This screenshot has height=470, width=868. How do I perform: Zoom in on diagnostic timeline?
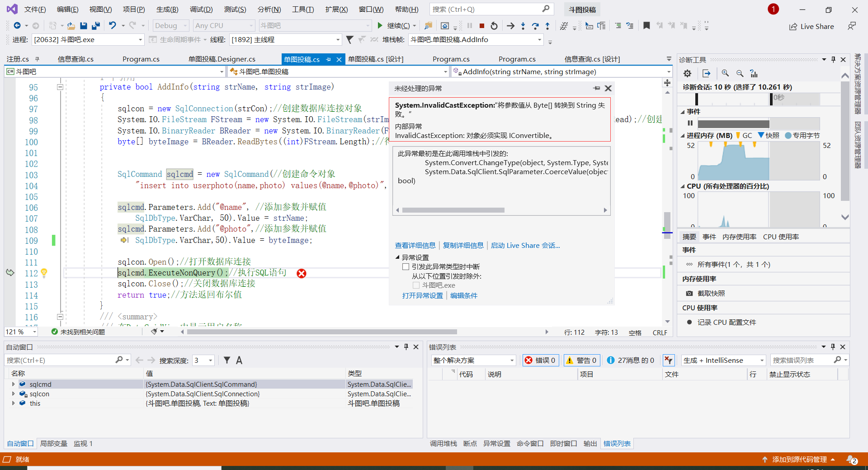725,73
